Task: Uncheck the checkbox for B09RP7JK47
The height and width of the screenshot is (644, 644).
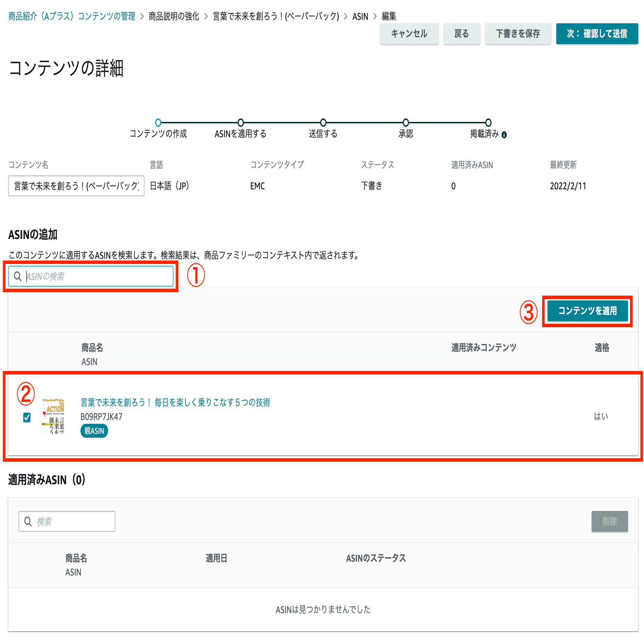Action: (x=26, y=418)
